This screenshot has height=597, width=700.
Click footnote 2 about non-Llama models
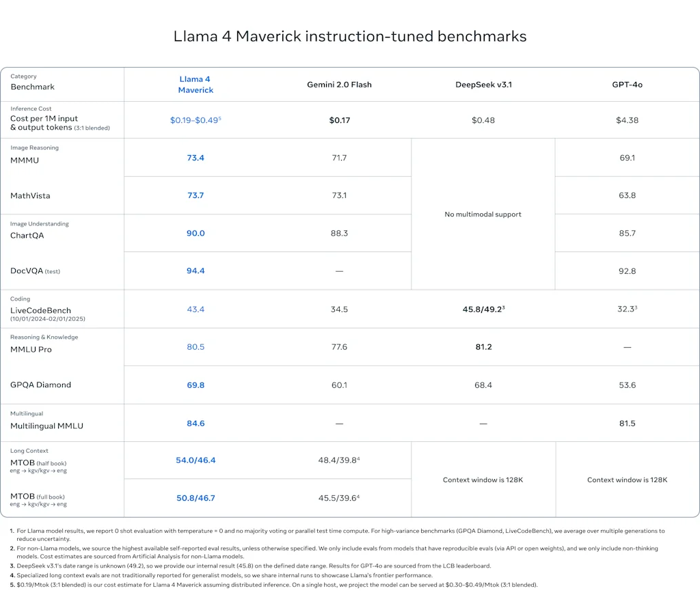pos(334,552)
